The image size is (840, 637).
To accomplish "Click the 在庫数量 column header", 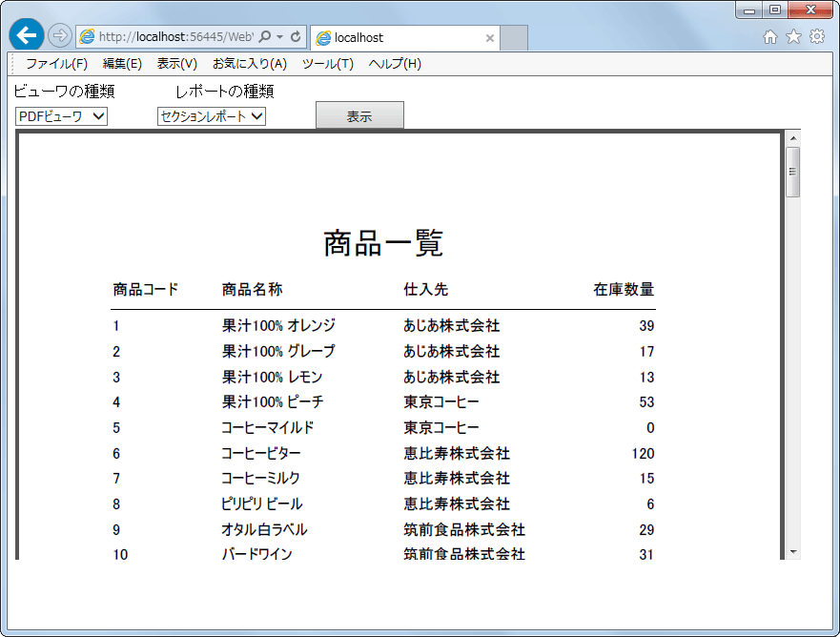I will pyautogui.click(x=624, y=289).
